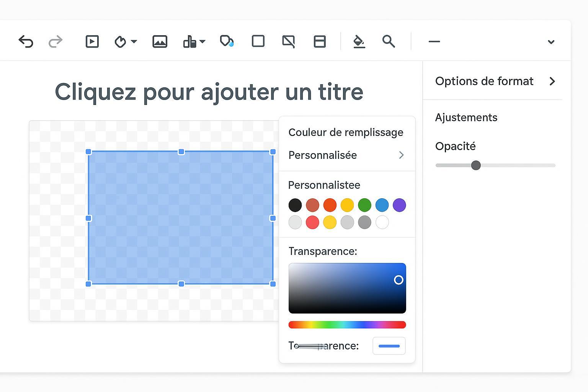588x392 pixels.
Task: Choose the green color swatch
Action: (364, 205)
